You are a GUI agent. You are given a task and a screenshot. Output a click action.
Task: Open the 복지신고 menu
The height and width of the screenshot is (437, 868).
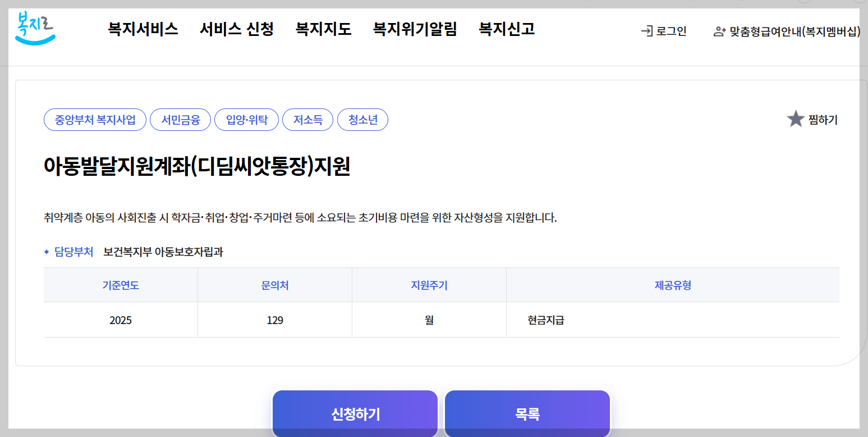click(506, 30)
